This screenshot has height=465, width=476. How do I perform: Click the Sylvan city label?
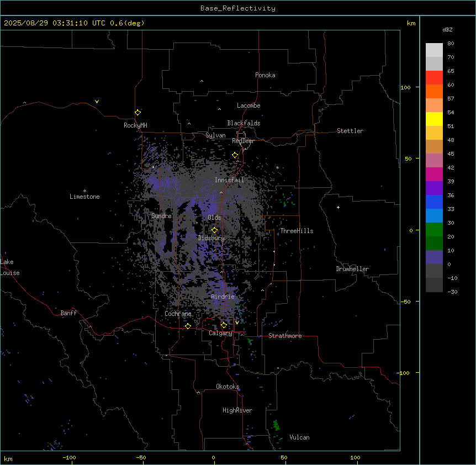(x=215, y=135)
